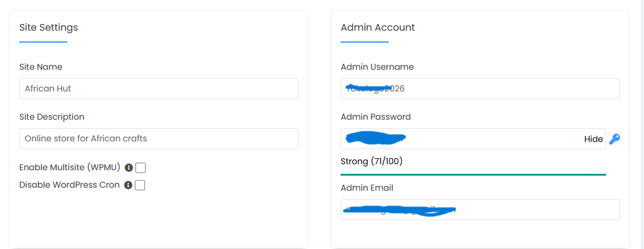This screenshot has height=249, width=644.
Task: Click the info icon beside Enable Multisite
Action: [x=129, y=168]
